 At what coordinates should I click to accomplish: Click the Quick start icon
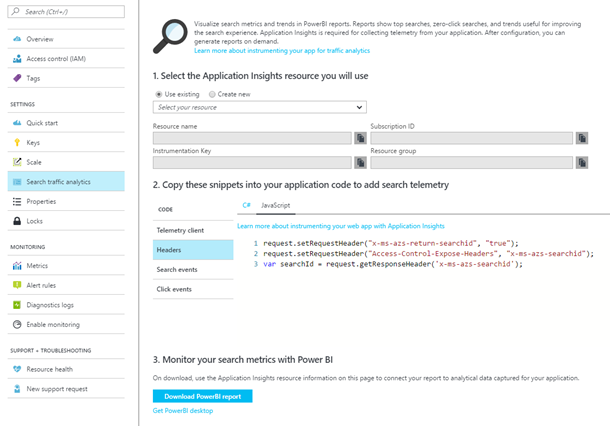[x=17, y=123]
